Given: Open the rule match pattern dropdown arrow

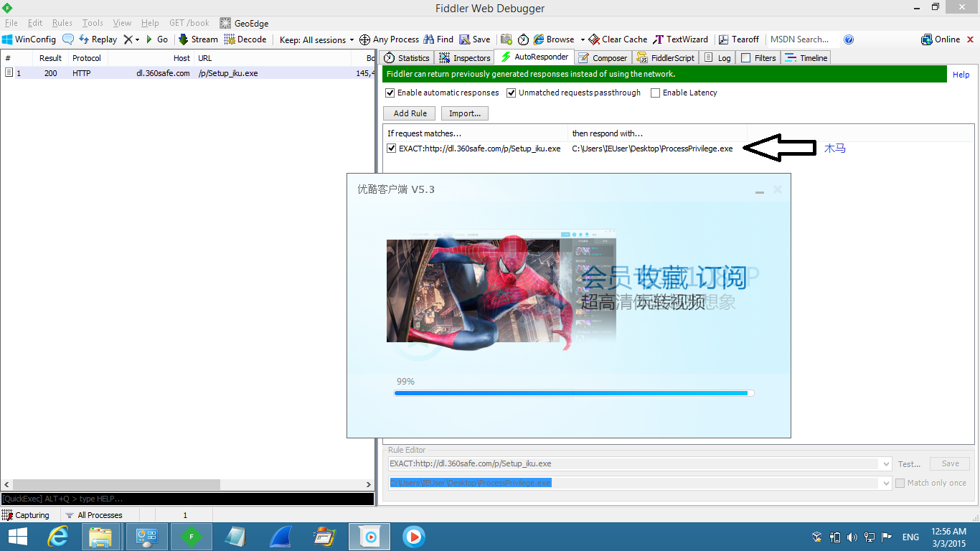Looking at the screenshot, I should (887, 464).
